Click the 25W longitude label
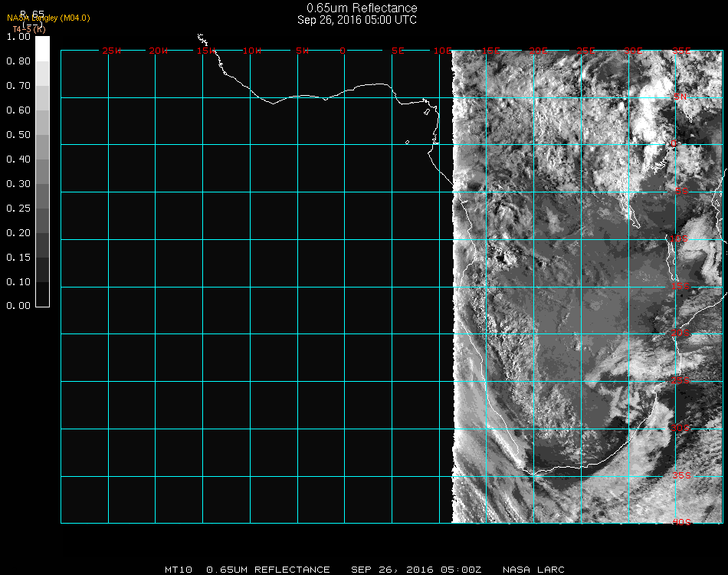 point(112,51)
